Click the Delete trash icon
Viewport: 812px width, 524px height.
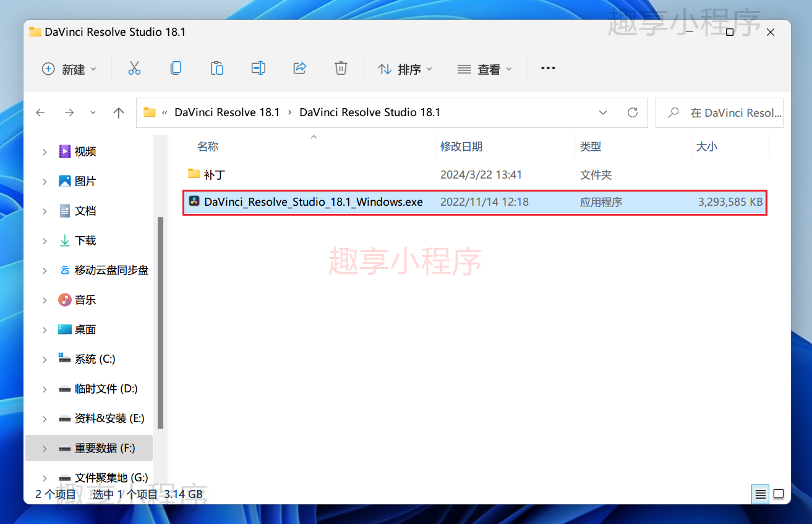341,69
